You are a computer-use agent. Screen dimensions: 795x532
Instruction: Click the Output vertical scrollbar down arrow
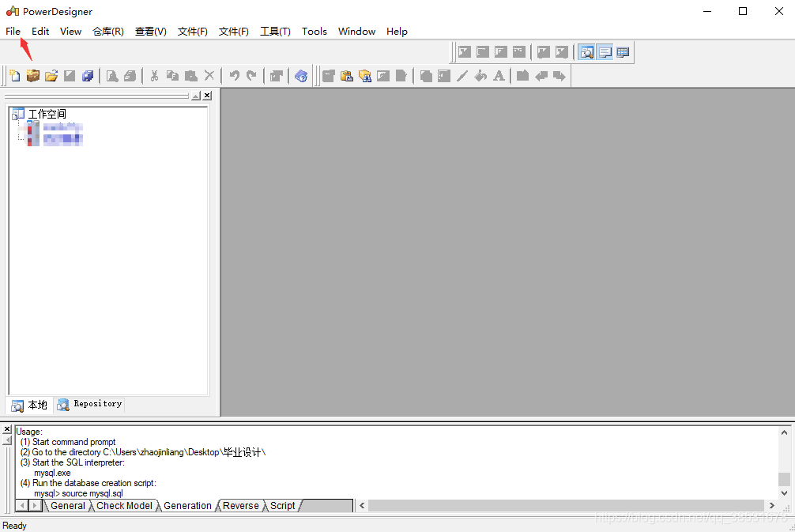coord(785,493)
